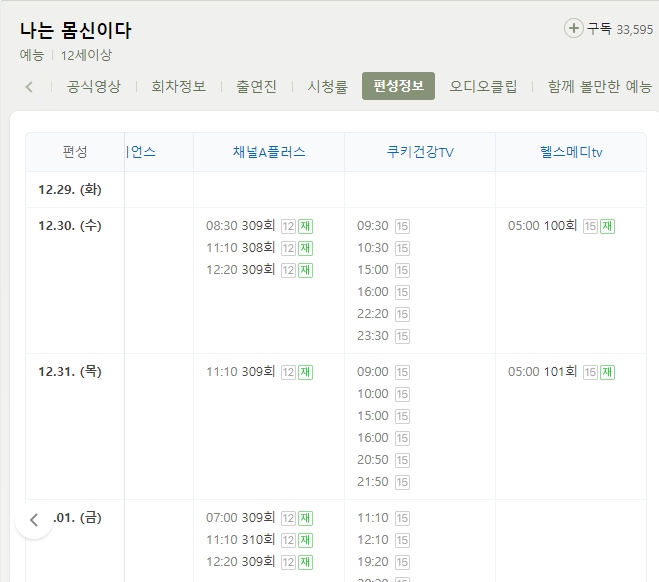Click the tab bar's left arrow

pyautogui.click(x=29, y=87)
